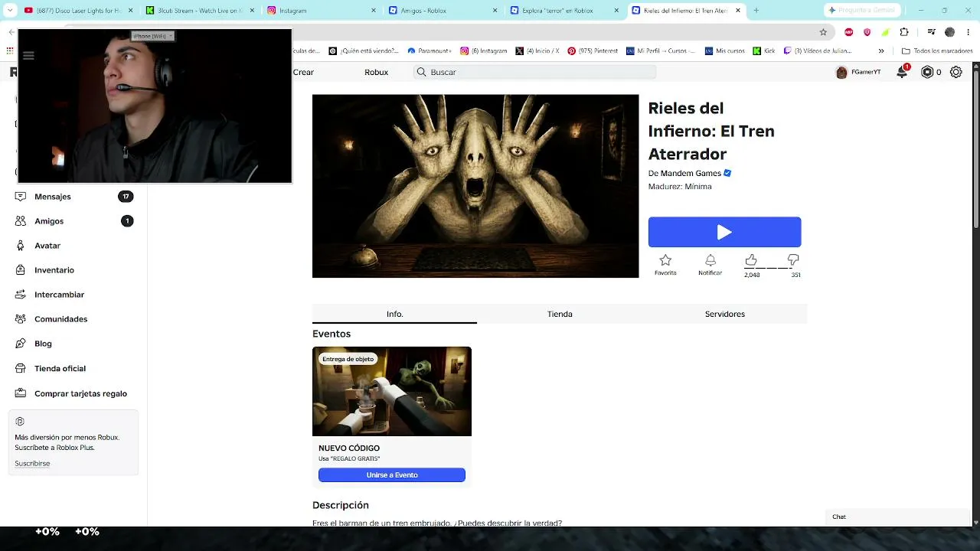This screenshot has height=551, width=980.
Task: Click the hamburger menu on webcam overlay
Action: (28, 55)
